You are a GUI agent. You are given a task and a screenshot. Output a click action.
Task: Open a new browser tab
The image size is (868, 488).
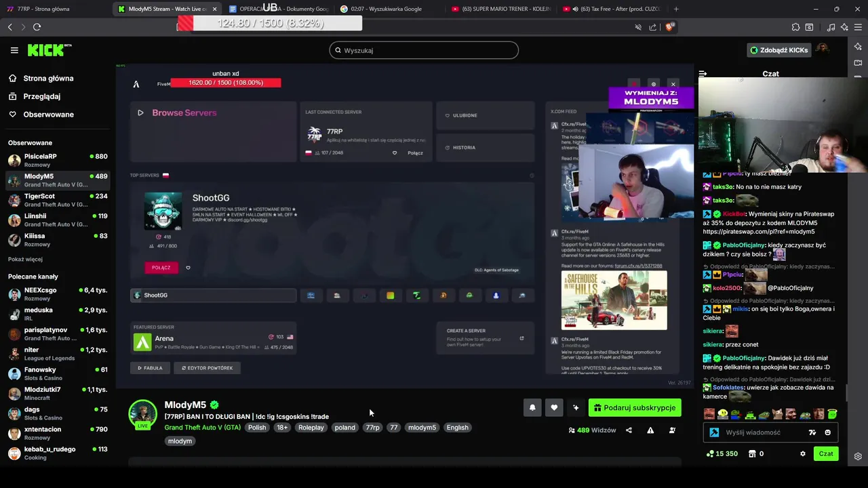point(676,9)
